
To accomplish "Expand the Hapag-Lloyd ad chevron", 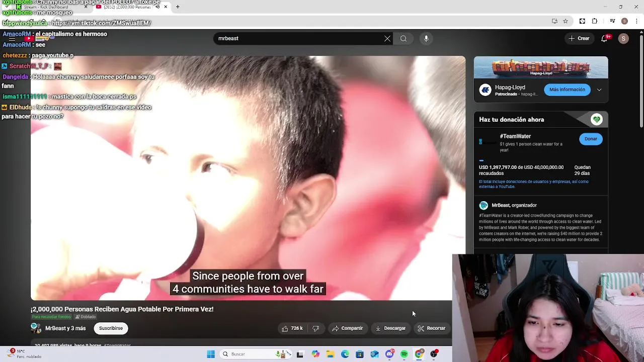I will coord(599,90).
